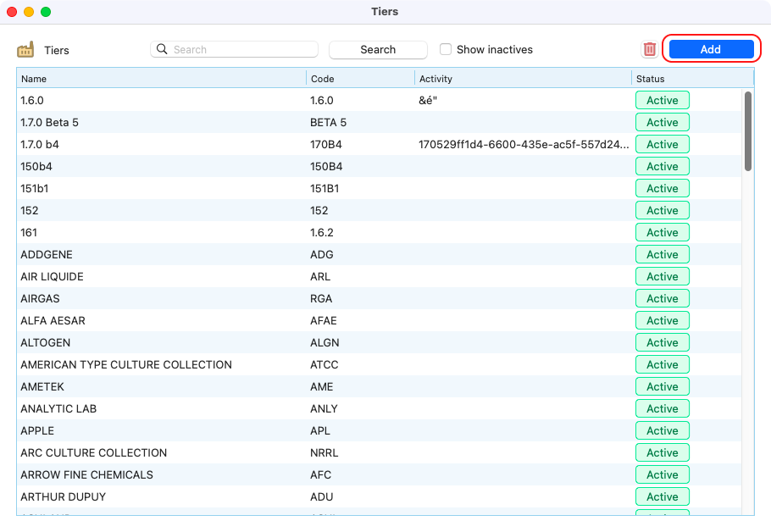Select the 150b4 name cell
The width and height of the screenshot is (771, 532).
point(36,167)
